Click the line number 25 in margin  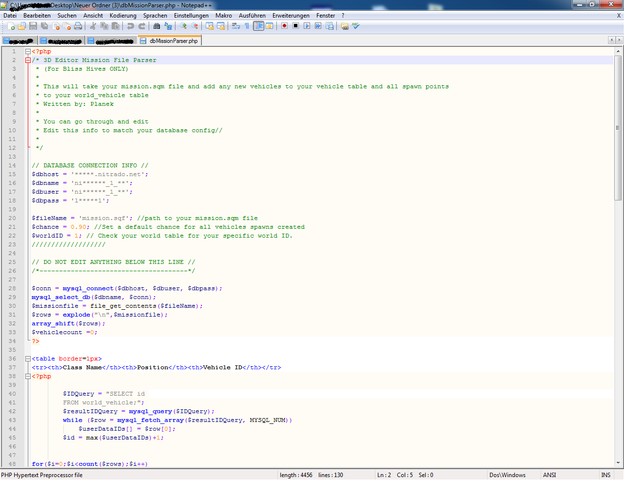coord(12,262)
